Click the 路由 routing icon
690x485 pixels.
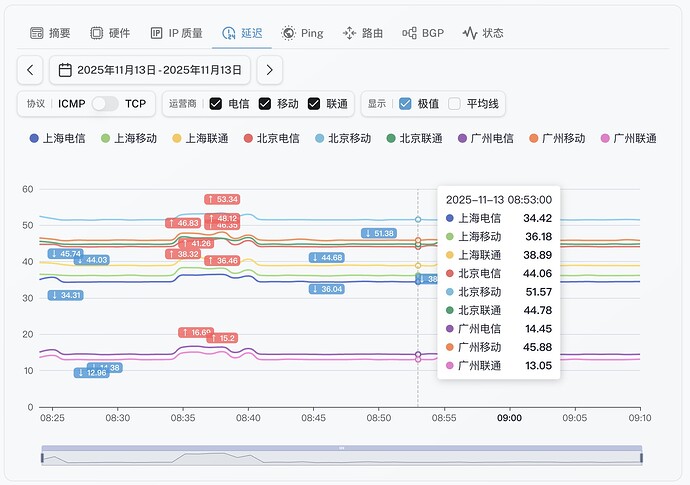pos(349,33)
